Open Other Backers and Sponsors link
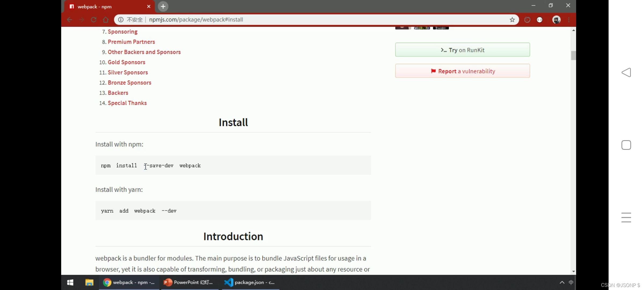This screenshot has width=644, height=290. pos(144,52)
